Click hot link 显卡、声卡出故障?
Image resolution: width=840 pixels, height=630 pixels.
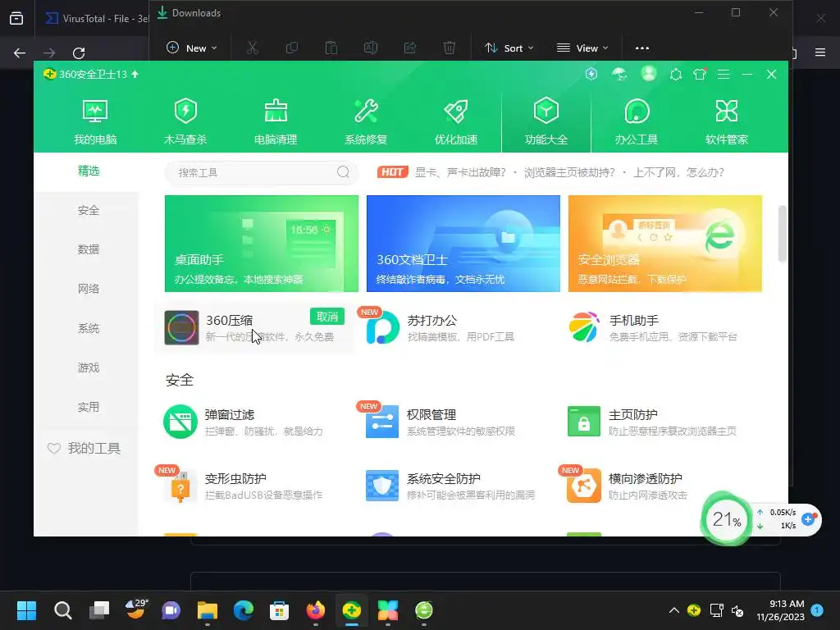(460, 172)
